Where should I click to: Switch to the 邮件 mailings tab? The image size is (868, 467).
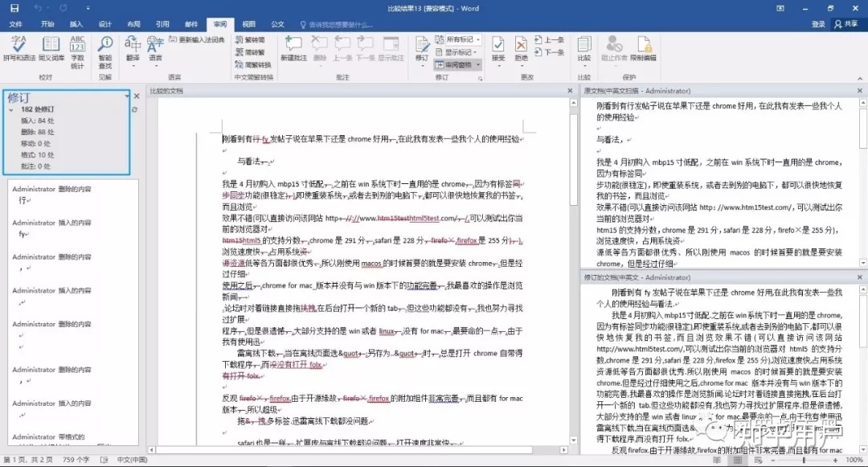[191, 24]
